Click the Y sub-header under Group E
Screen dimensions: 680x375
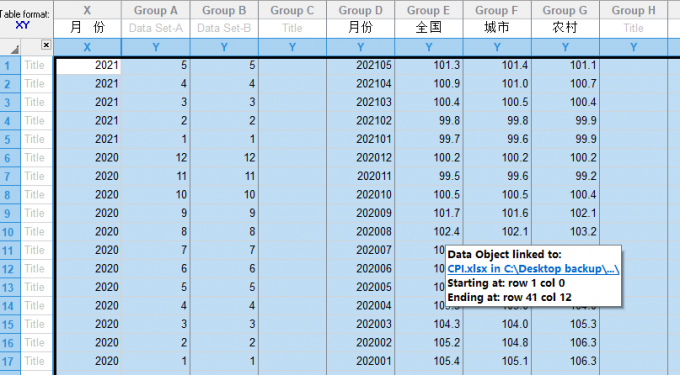(x=428, y=47)
